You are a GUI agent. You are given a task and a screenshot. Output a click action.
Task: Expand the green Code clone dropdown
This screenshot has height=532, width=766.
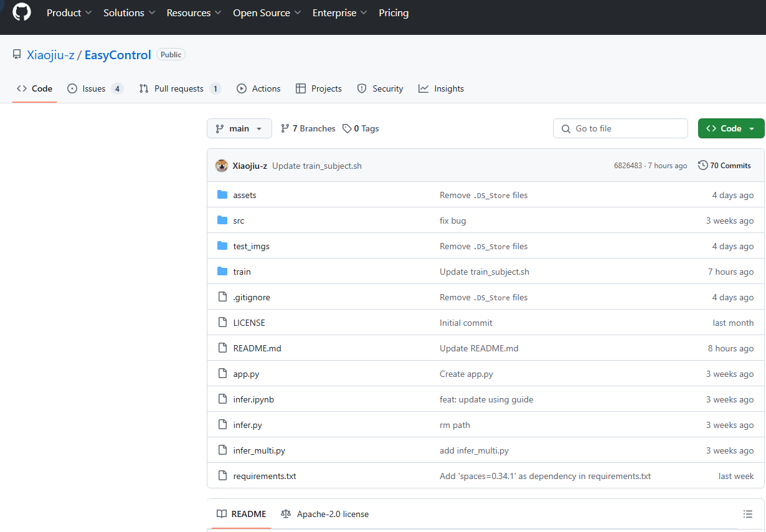pos(731,128)
